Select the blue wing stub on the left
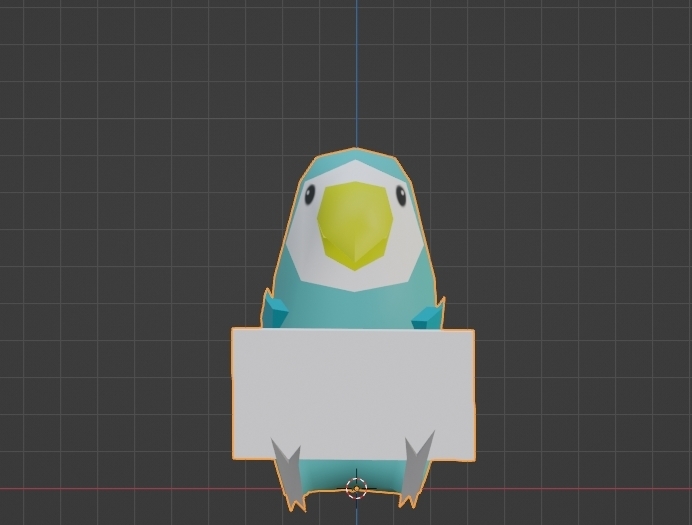The image size is (692, 525). click(275, 311)
